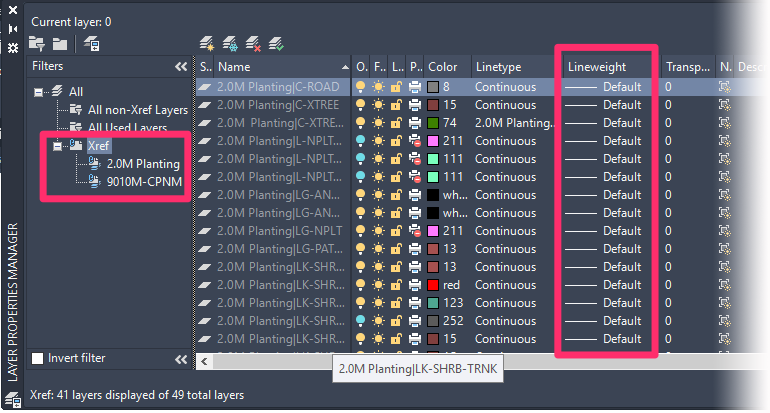Click the layer states icon beside the status text
This screenshot has width=770, height=413.
tap(13, 400)
